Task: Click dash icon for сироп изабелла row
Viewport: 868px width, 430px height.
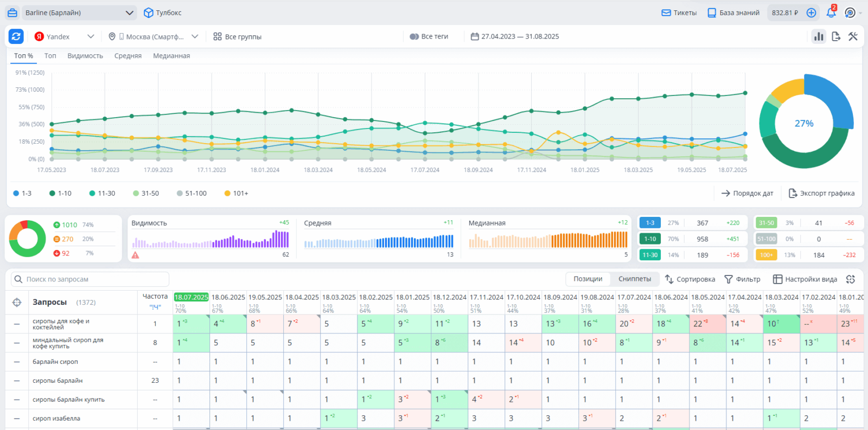Action: [x=17, y=419]
